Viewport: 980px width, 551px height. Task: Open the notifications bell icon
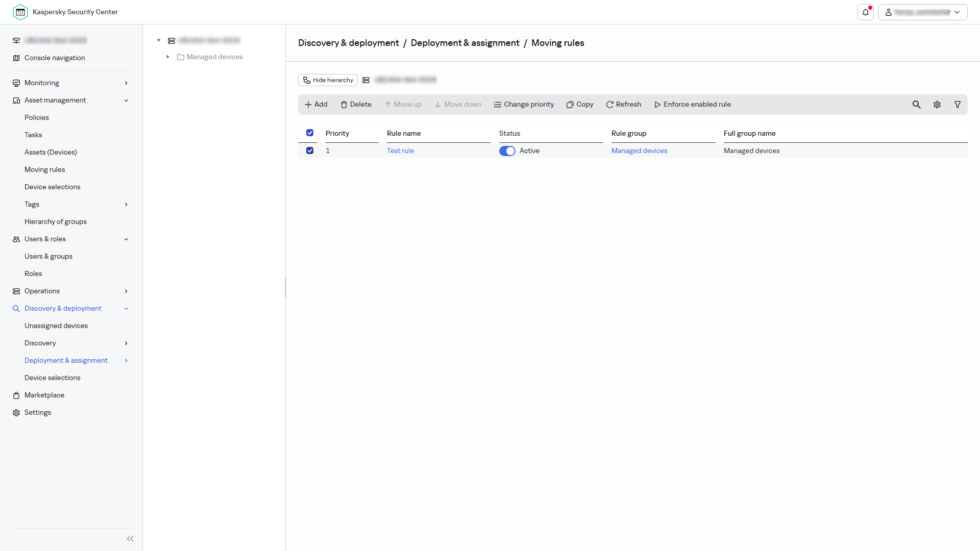(866, 12)
